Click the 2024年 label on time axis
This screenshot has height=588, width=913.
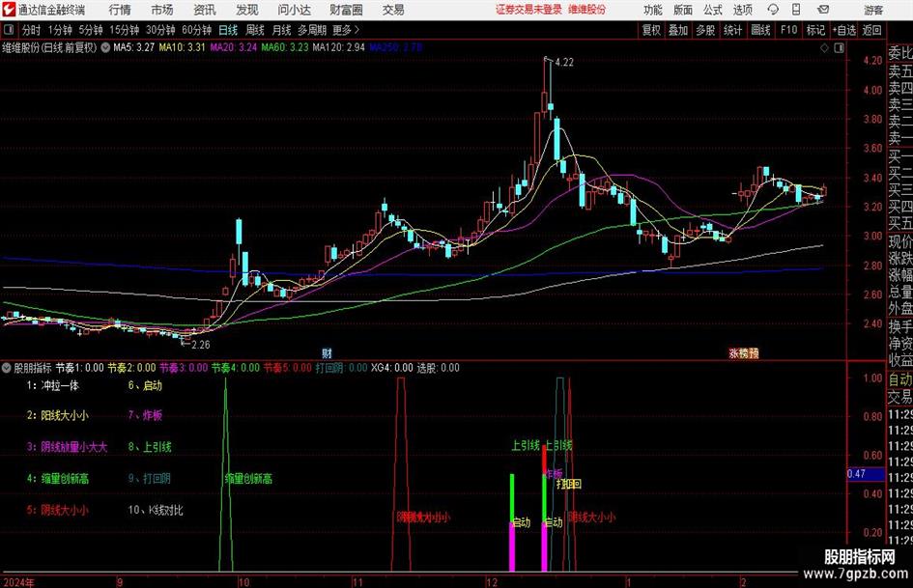[18, 581]
